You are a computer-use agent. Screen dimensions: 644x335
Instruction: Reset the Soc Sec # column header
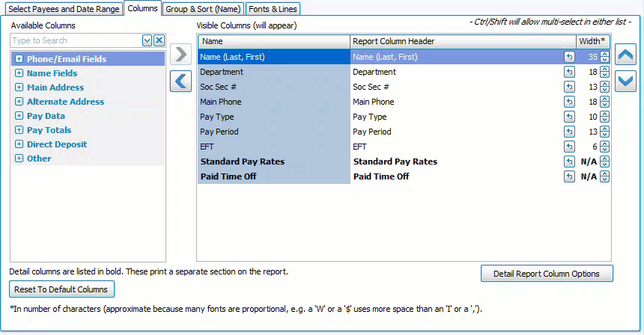pos(569,87)
